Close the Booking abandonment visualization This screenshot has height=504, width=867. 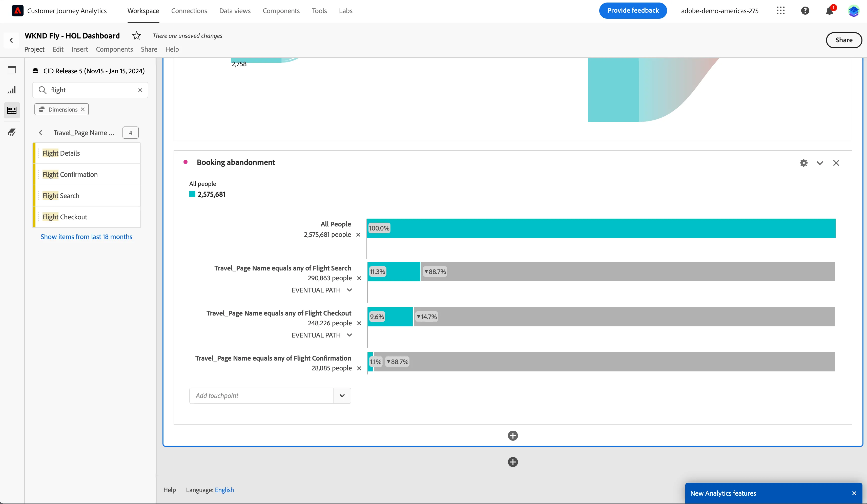(x=836, y=163)
